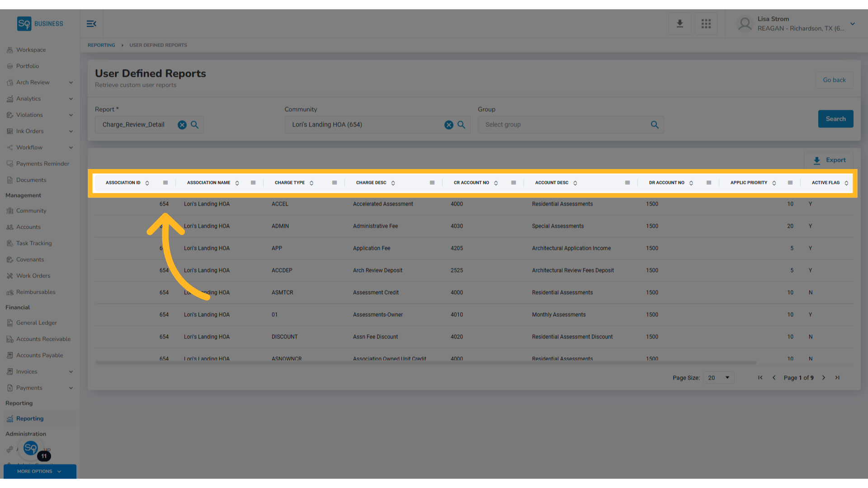Open the Lisa Strom user dropdown
The image size is (868, 488).
pyautogui.click(x=853, y=24)
